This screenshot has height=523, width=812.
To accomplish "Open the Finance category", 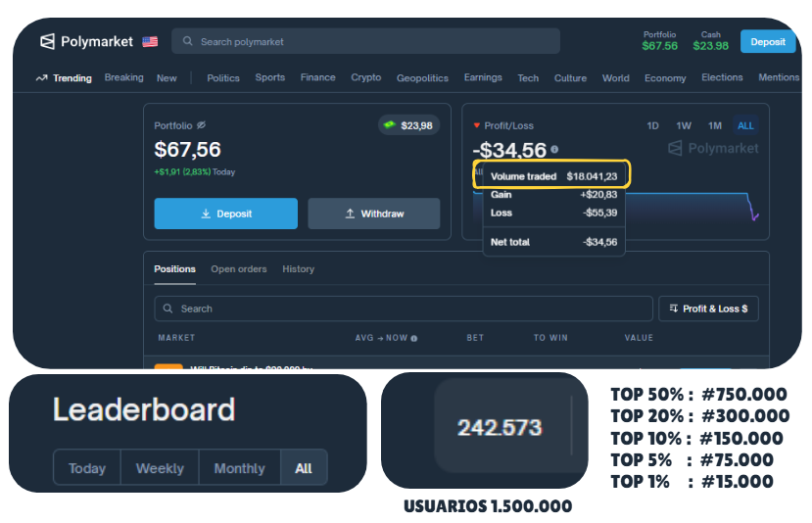I will pos(318,77).
